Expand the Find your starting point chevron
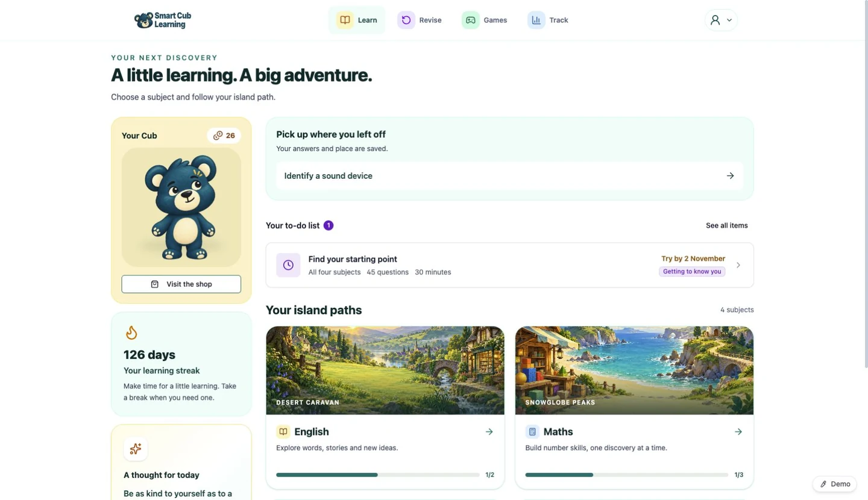The height and width of the screenshot is (500, 868). pyautogui.click(x=738, y=265)
